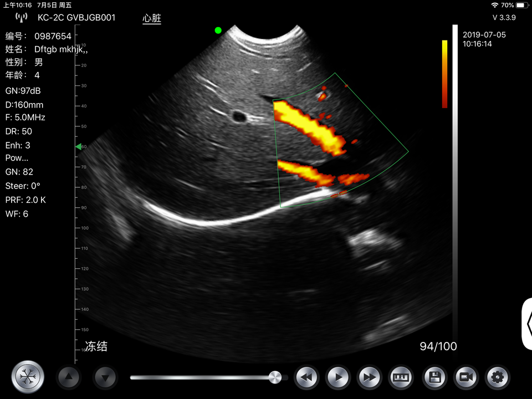Viewport: 532px width, 399px height.
Task: Tap the 上午10:16 clock in status bar
Action: [x=17, y=5]
